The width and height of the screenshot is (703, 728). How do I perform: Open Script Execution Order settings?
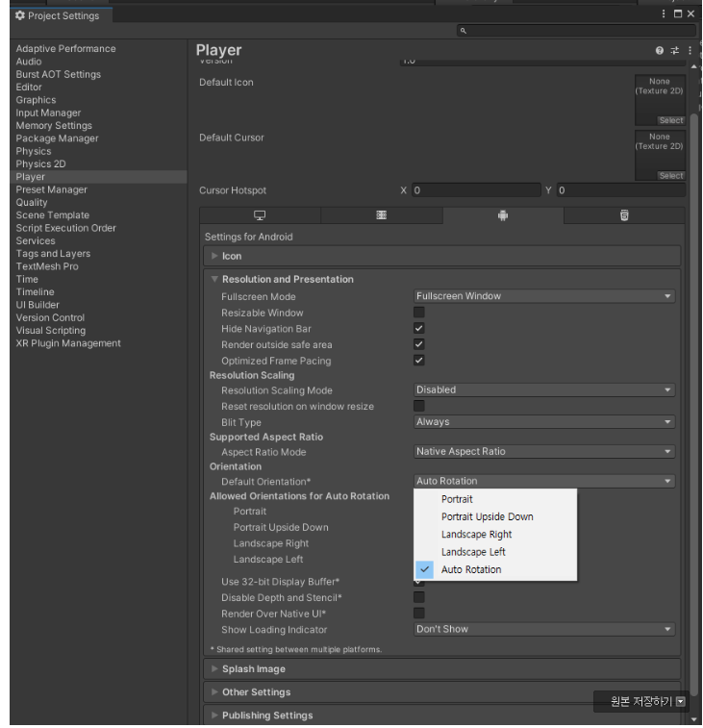[66, 228]
